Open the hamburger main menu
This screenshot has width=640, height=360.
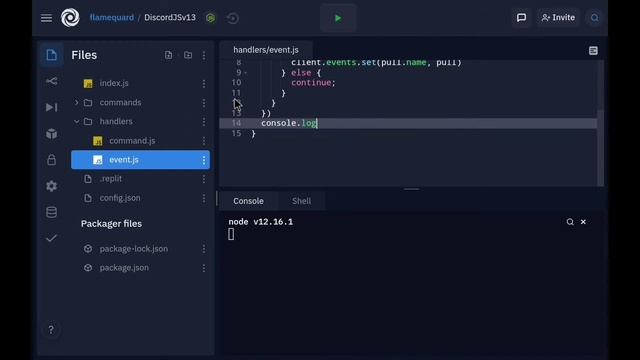(47, 18)
